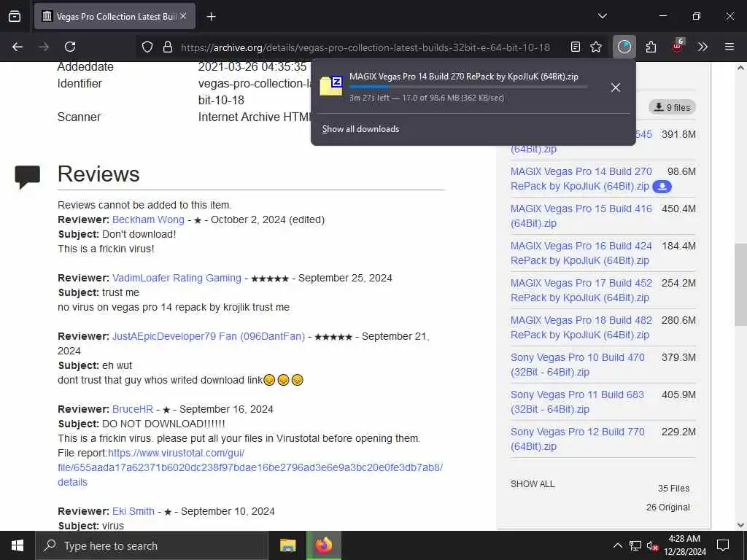Click the scrollbar down arrow
This screenshot has width=747, height=560.
point(740,525)
